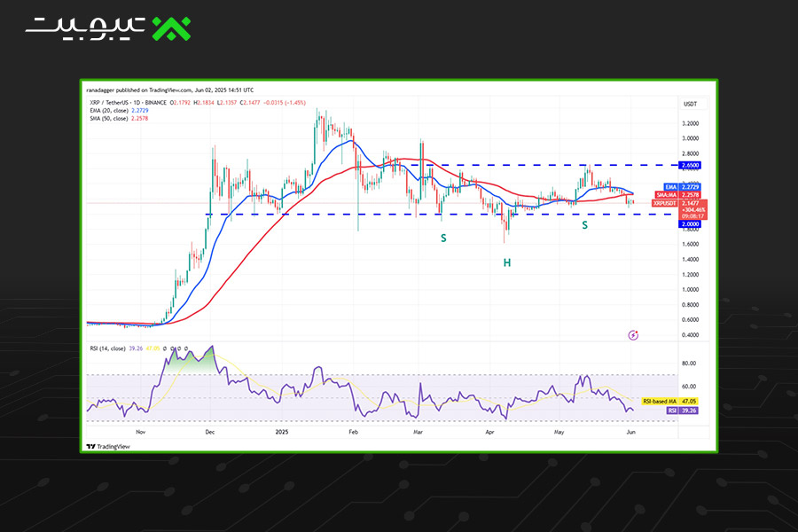Click the SMA:MA 2.2578 price axis tag
The width and height of the screenshot is (798, 532).
point(678,195)
